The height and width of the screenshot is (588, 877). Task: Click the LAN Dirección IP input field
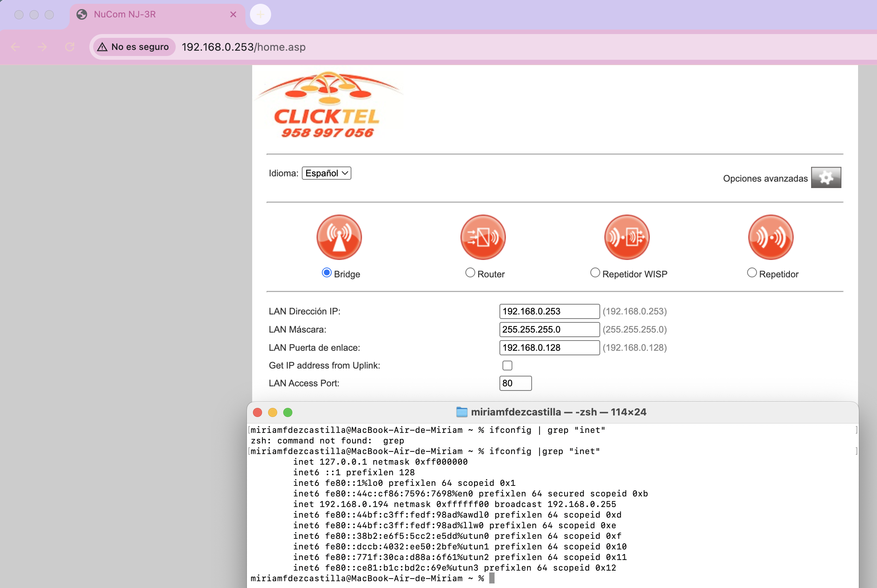[x=549, y=311]
